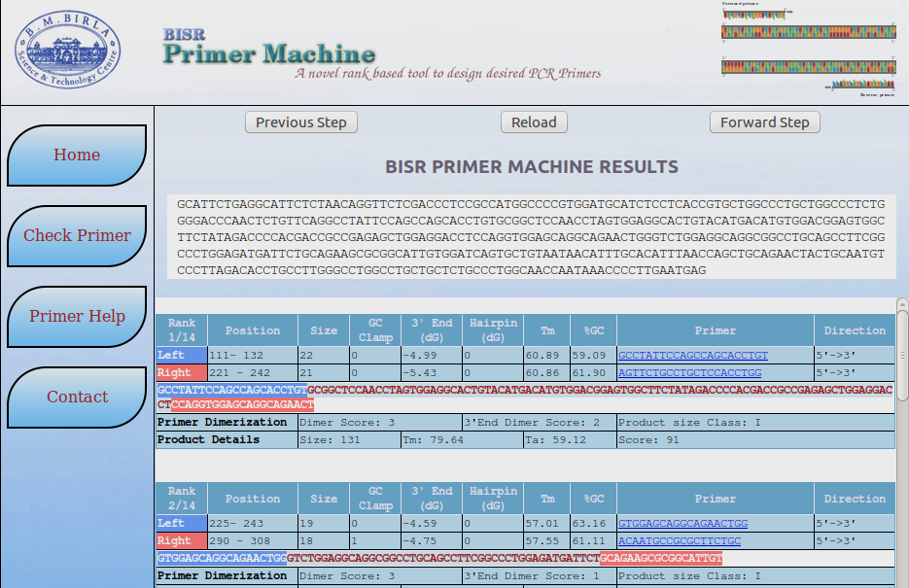Click Rank 2 amplicon sequence highlight
This screenshot has width=909, height=588.
coord(439,558)
